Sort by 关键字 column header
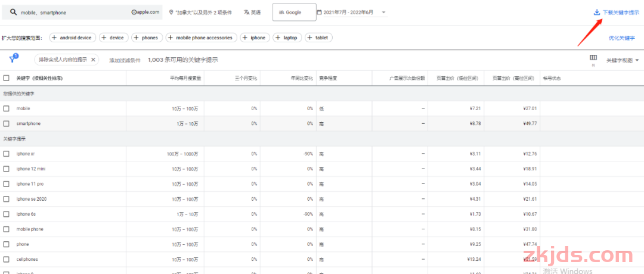This screenshot has width=644, height=274. [39, 78]
